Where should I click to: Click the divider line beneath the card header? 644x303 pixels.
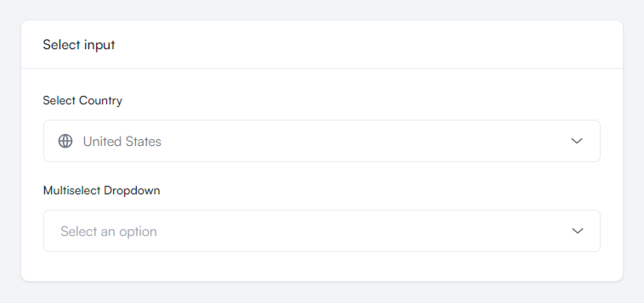tap(322, 68)
